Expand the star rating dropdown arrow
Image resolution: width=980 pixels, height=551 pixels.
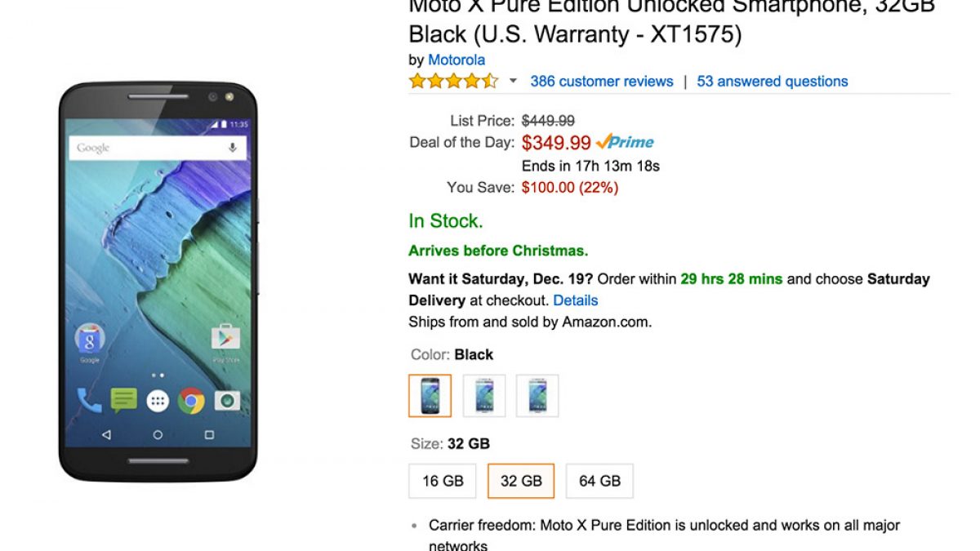click(x=513, y=81)
